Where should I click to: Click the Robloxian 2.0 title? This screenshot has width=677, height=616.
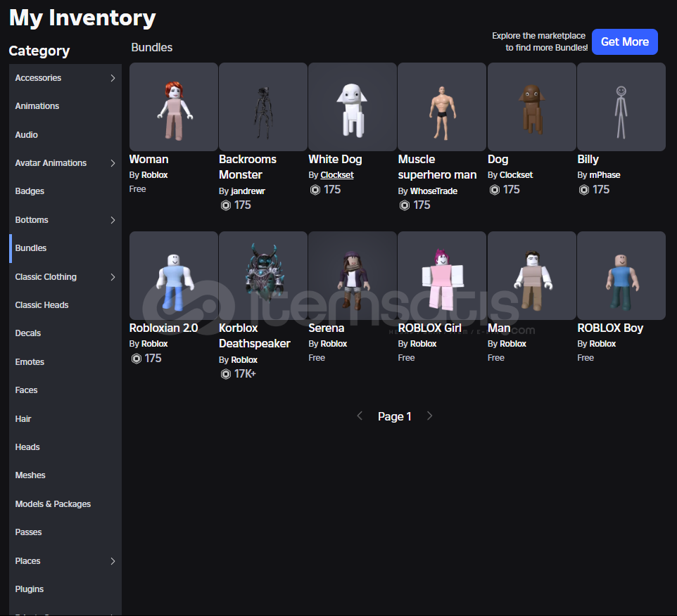click(164, 328)
